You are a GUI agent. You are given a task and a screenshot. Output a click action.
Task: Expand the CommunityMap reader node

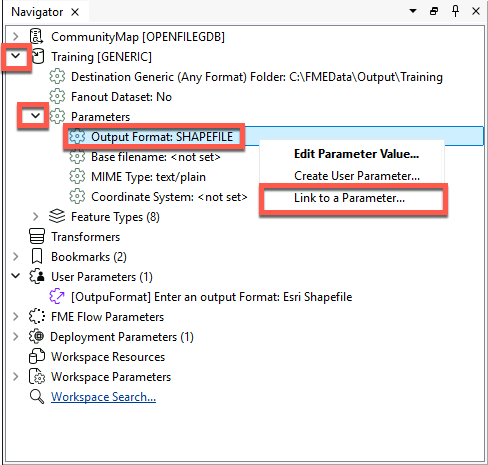16,36
